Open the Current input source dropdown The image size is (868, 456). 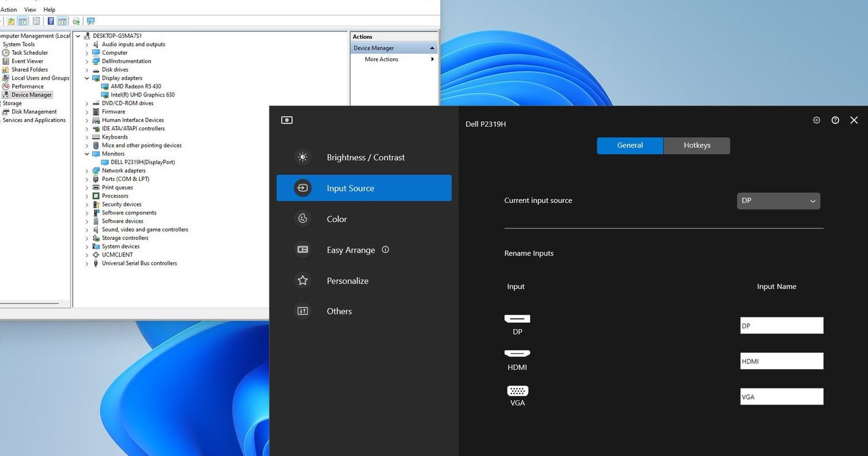pos(778,201)
